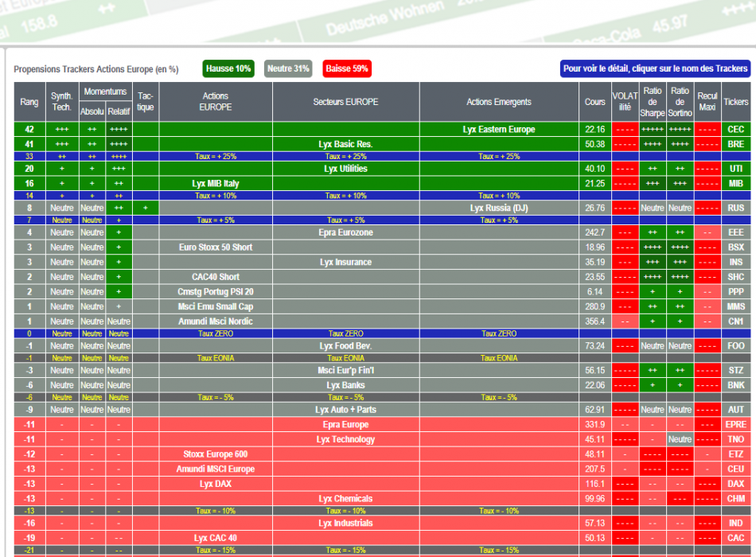
Task: Open the Lyx Banks tracker
Action: click(x=345, y=385)
